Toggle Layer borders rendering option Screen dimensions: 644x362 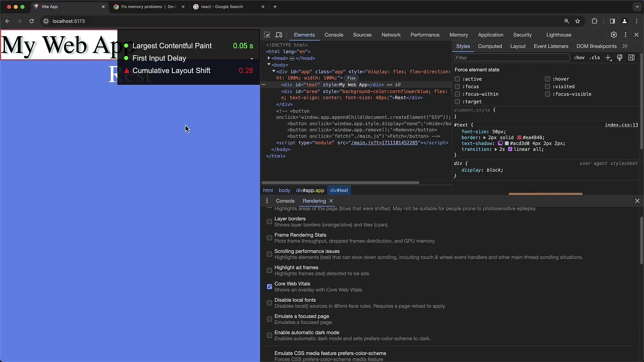(269, 221)
